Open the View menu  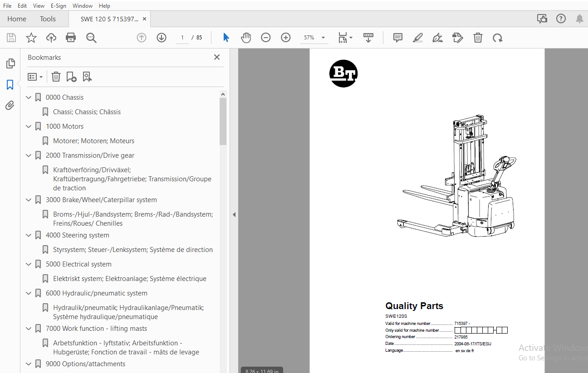coord(39,5)
